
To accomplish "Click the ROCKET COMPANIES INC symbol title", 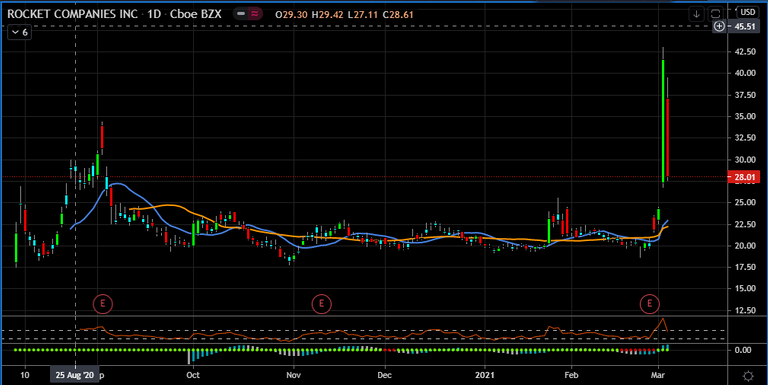I will point(72,14).
